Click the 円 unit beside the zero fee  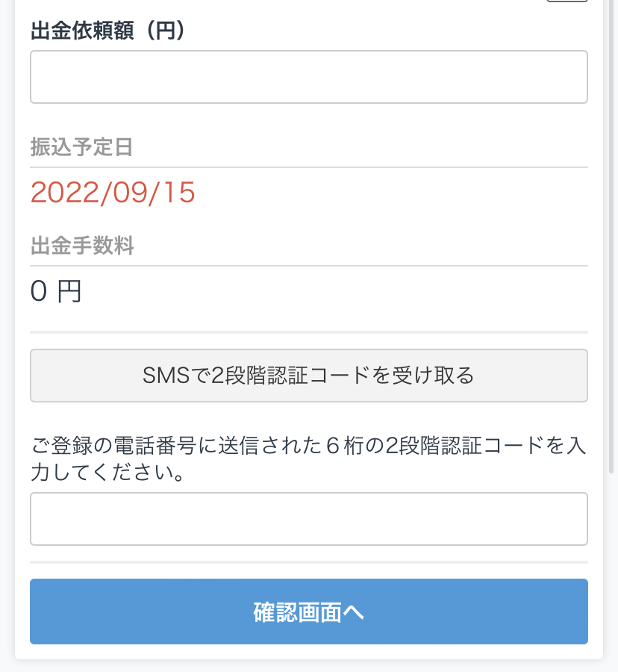69,291
